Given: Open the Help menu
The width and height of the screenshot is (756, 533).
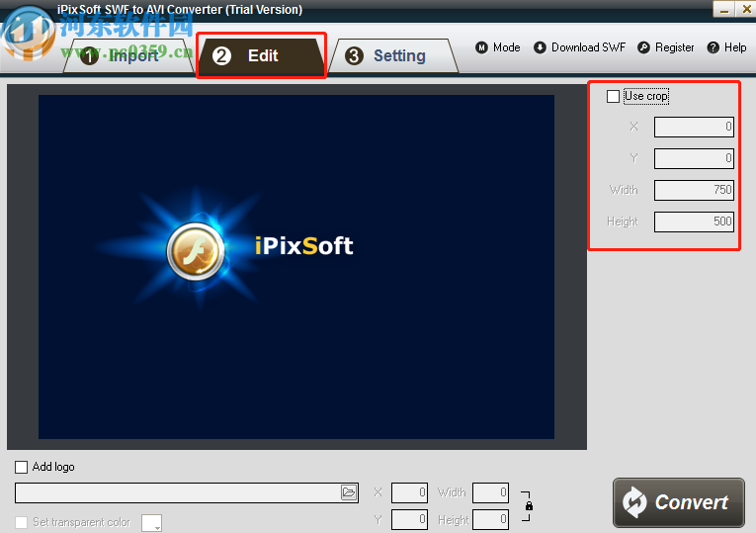Looking at the screenshot, I should click(x=726, y=47).
